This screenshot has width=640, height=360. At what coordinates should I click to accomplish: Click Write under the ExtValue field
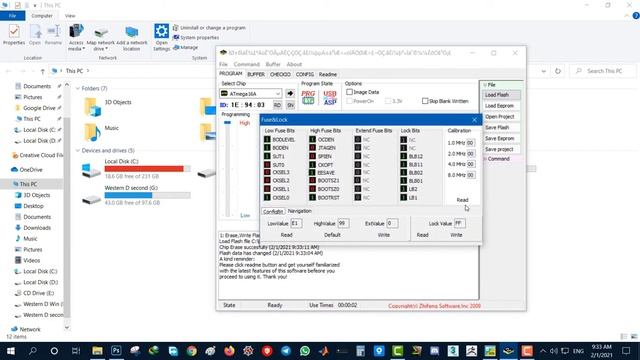383,235
